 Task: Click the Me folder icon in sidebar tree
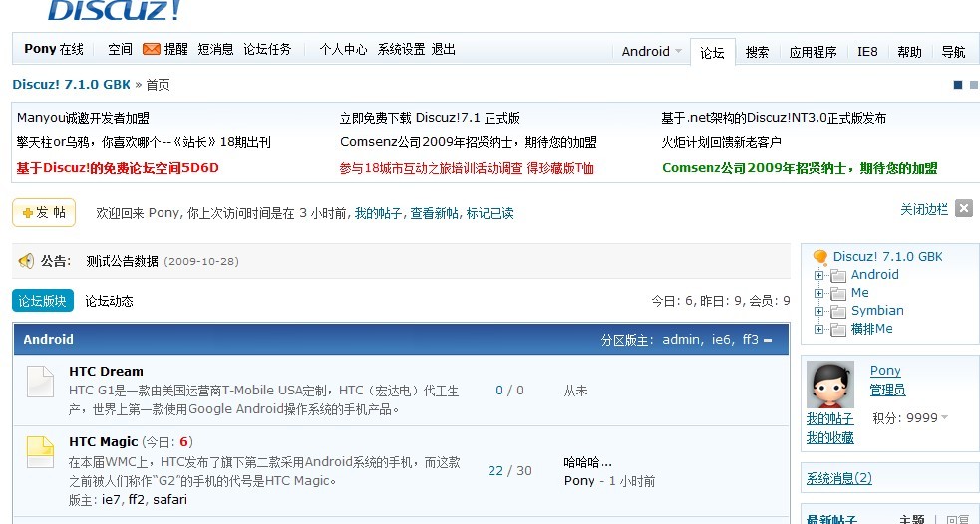click(838, 294)
